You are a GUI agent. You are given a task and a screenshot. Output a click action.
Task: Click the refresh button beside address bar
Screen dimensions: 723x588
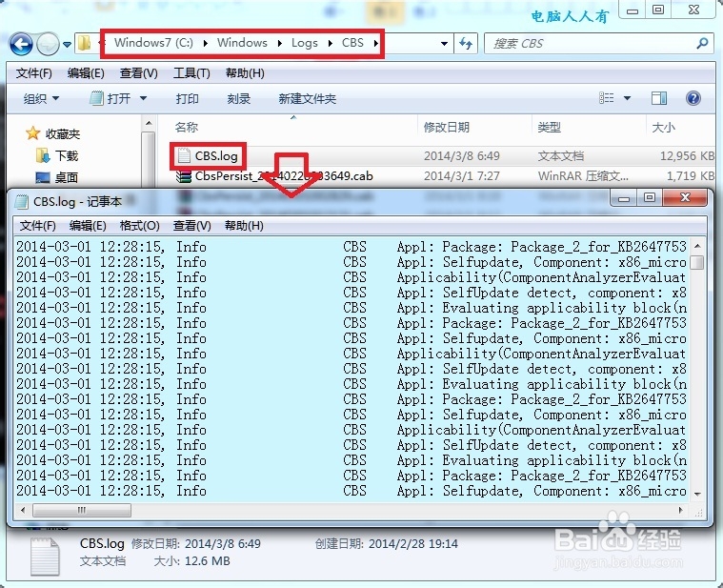tap(466, 44)
